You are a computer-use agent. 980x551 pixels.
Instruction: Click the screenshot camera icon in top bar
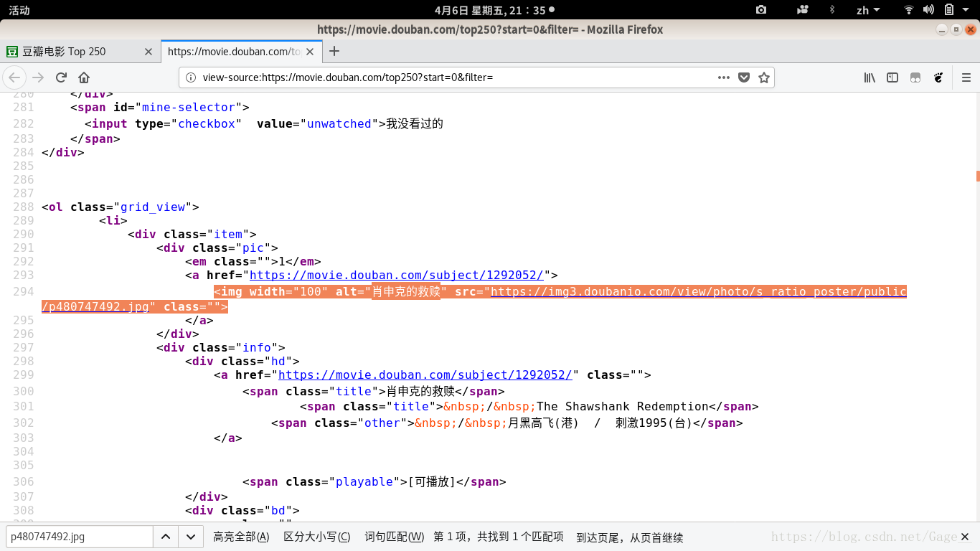761,10
